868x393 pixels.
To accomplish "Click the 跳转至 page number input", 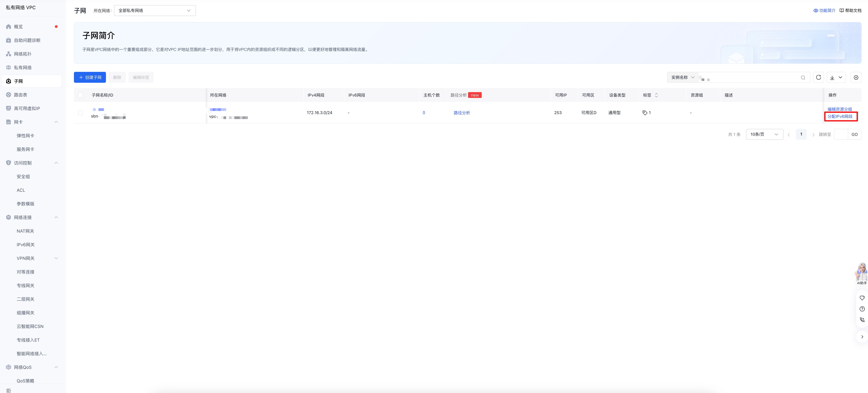I will click(x=841, y=134).
